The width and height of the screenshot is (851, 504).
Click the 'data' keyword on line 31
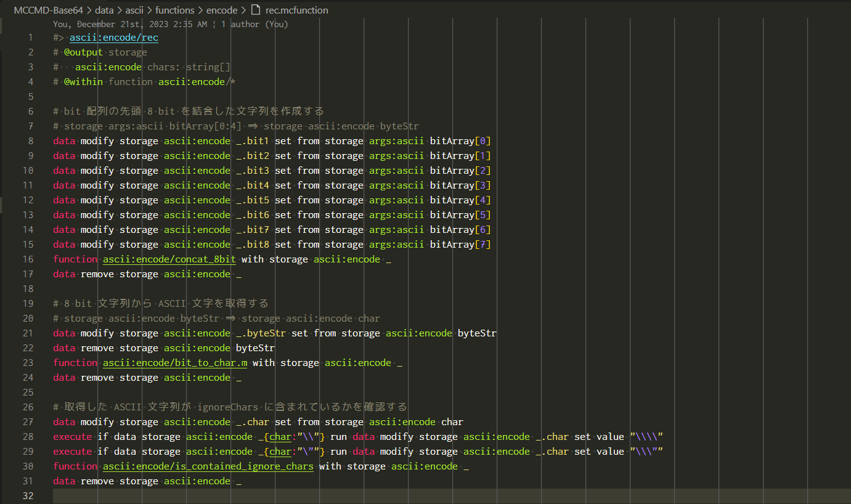(x=64, y=481)
